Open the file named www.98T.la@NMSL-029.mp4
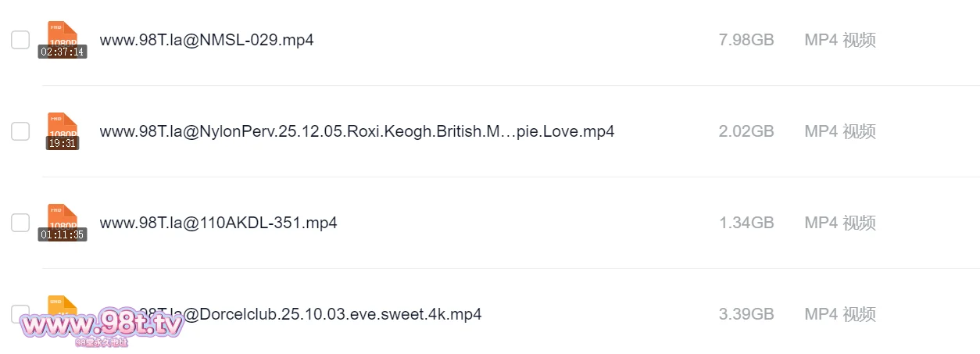Viewport: 980px width, 354px height. (206, 40)
